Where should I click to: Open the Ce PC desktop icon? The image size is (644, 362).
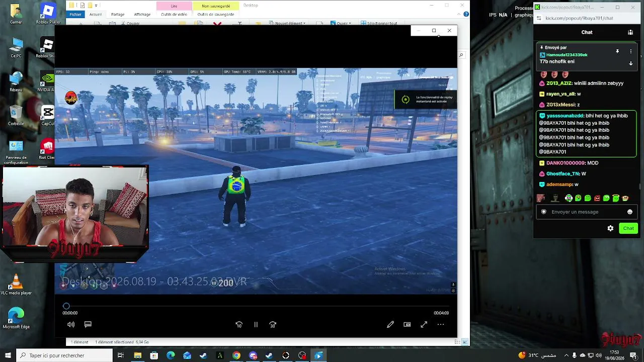16,48
